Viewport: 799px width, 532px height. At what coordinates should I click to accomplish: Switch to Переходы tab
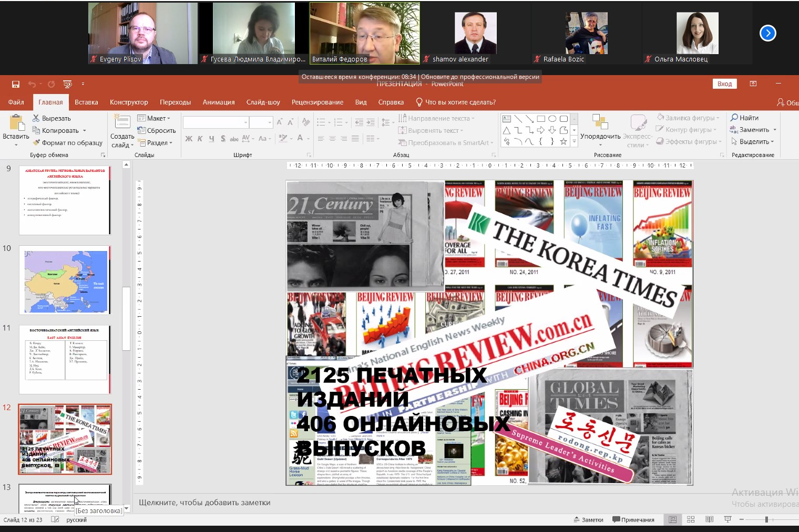[176, 102]
